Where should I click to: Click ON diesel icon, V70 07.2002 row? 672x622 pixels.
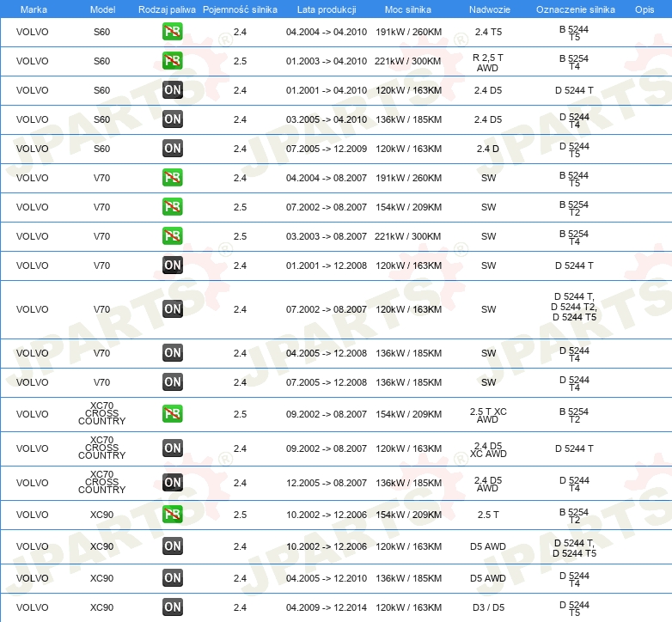tap(172, 309)
